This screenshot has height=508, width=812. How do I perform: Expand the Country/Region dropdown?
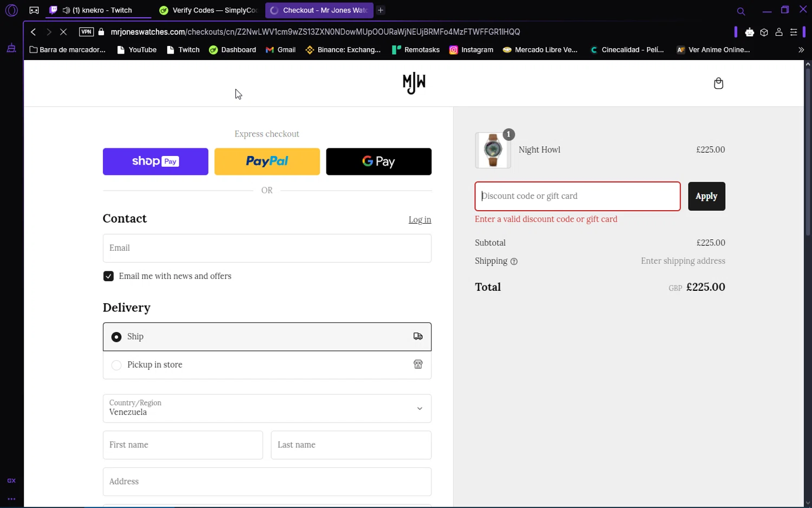267,408
